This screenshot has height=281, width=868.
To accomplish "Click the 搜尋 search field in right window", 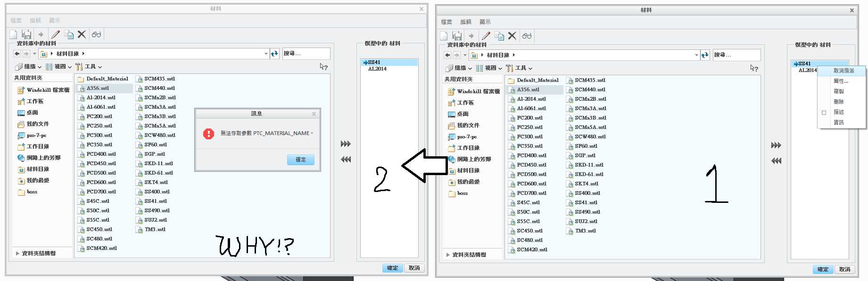I will pos(736,55).
